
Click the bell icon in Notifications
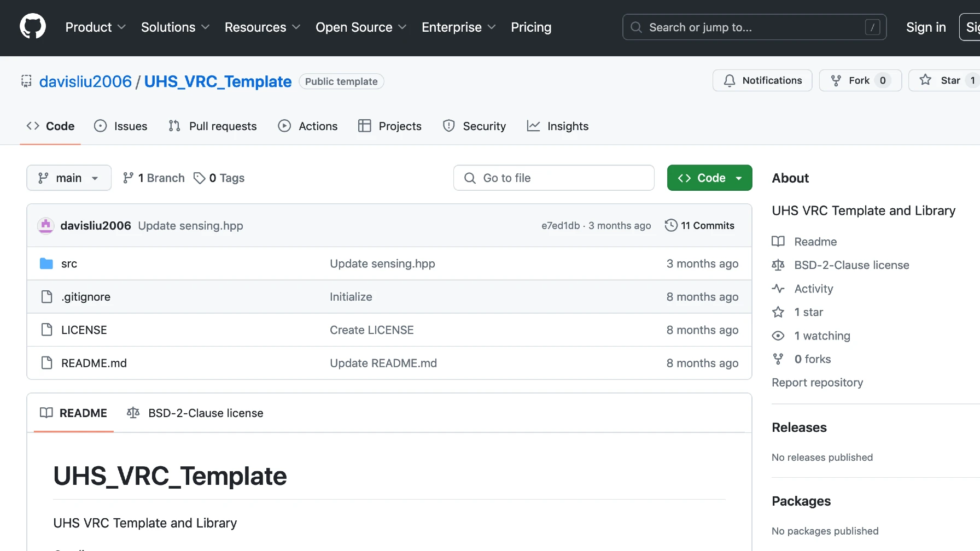coord(730,81)
